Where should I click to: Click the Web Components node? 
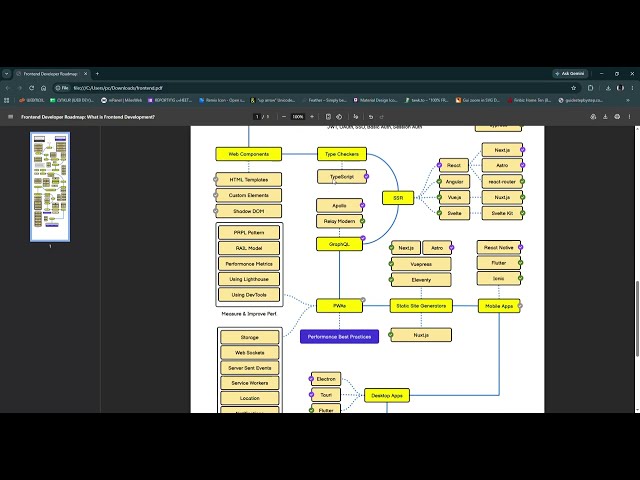tap(249, 154)
